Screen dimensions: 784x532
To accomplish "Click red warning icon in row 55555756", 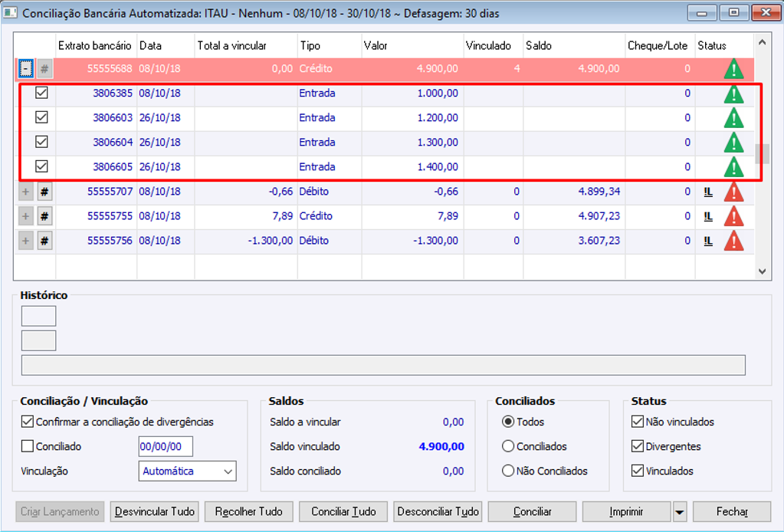I will [733, 241].
